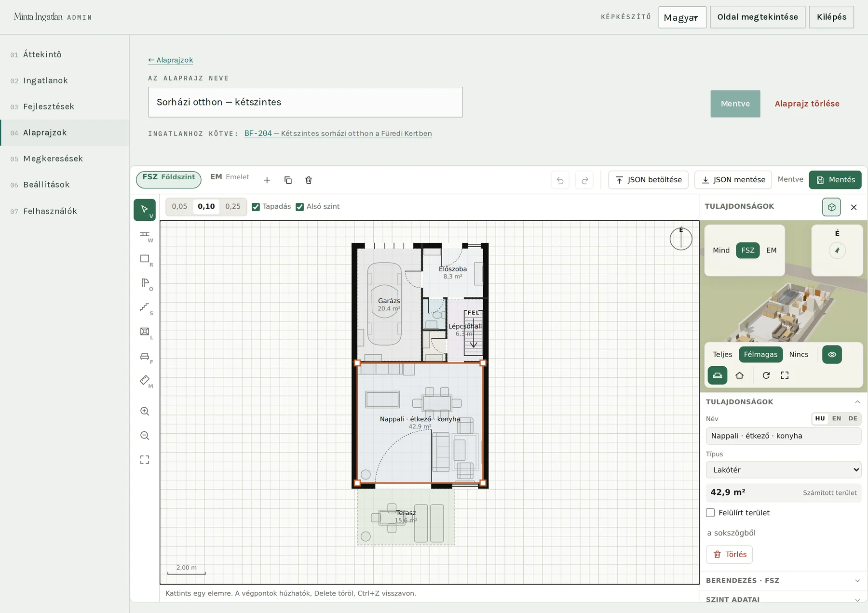Viewport: 868px width, 613px height.
Task: Zoom in on the floor plan
Action: (x=145, y=411)
